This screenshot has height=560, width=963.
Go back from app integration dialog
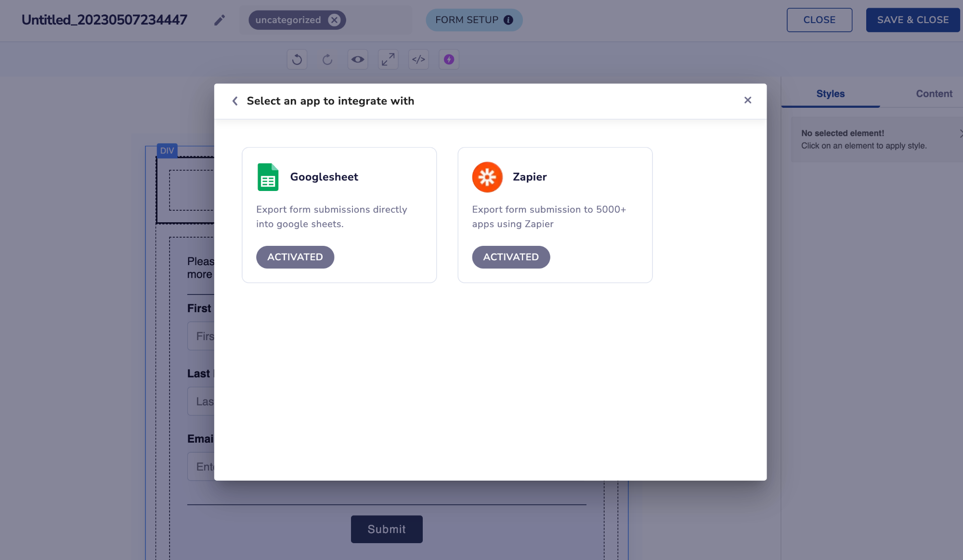[x=235, y=101]
